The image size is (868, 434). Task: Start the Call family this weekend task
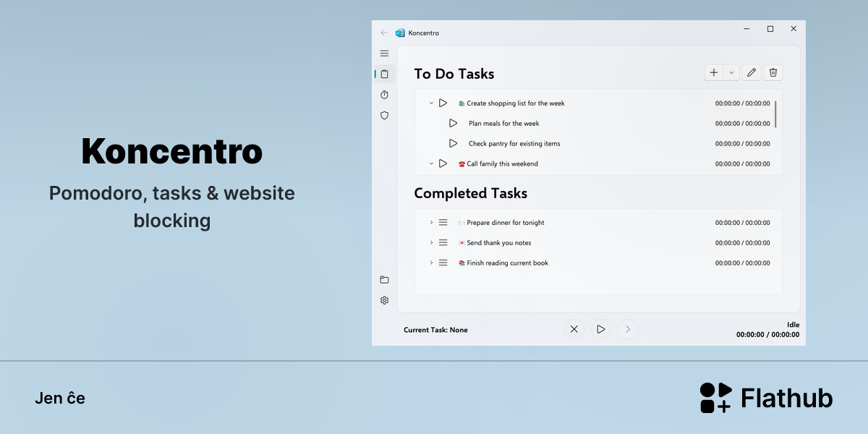[x=443, y=164]
